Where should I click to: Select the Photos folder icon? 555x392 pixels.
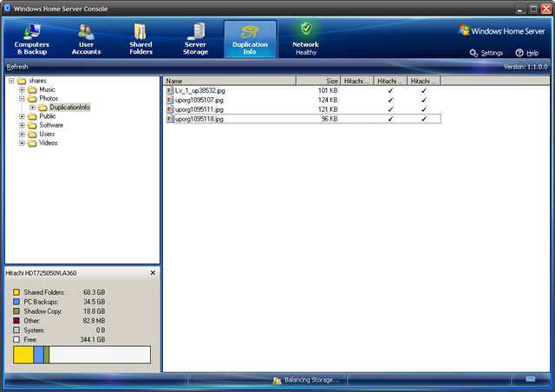pyautogui.click(x=32, y=99)
